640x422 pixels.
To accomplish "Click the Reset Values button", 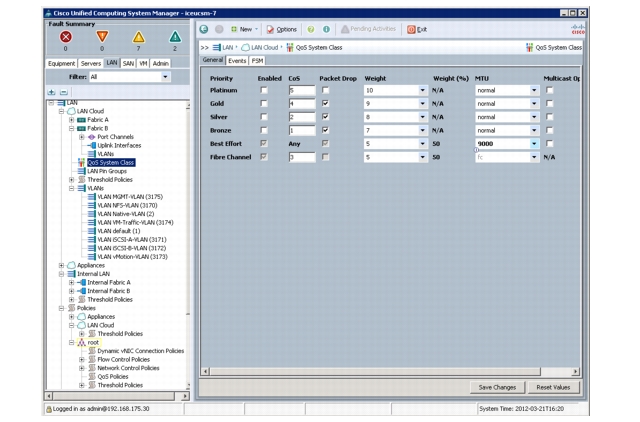I will click(x=553, y=387).
